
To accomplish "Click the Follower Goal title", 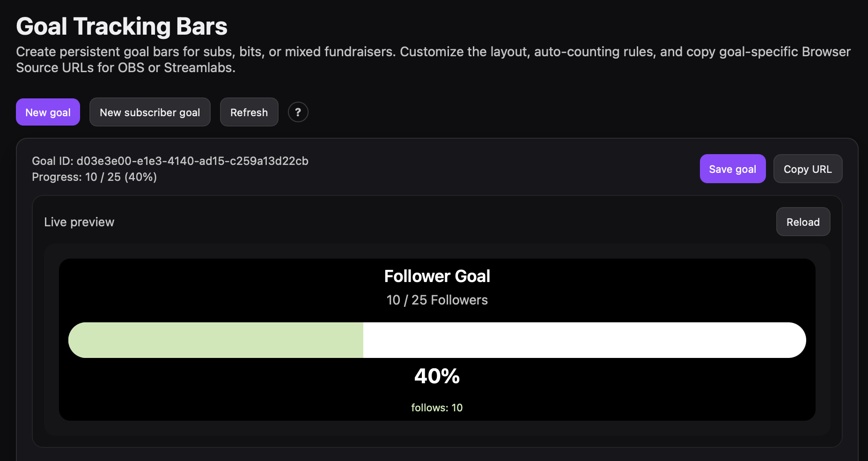I will 437,276.
